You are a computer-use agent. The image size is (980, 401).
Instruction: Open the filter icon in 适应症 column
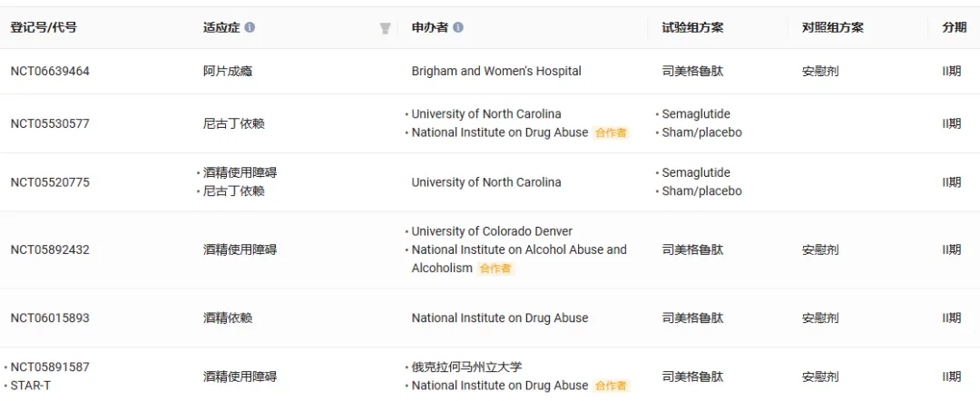385,28
